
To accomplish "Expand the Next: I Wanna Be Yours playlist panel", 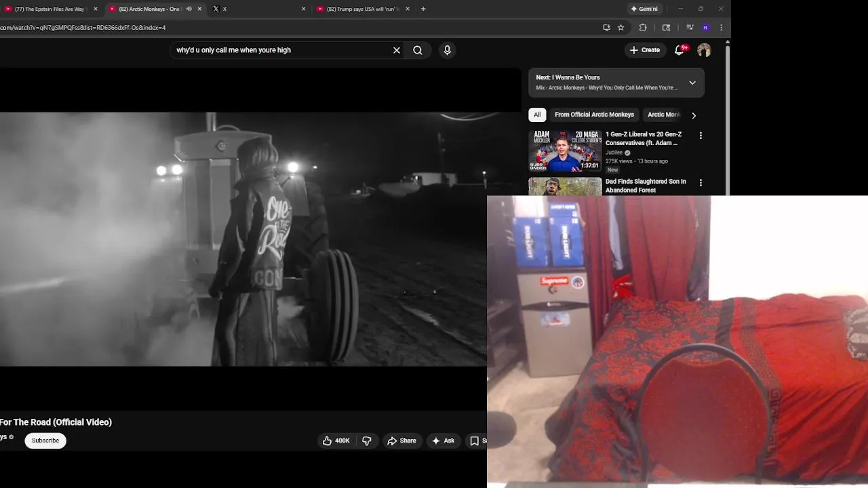I will coord(692,83).
